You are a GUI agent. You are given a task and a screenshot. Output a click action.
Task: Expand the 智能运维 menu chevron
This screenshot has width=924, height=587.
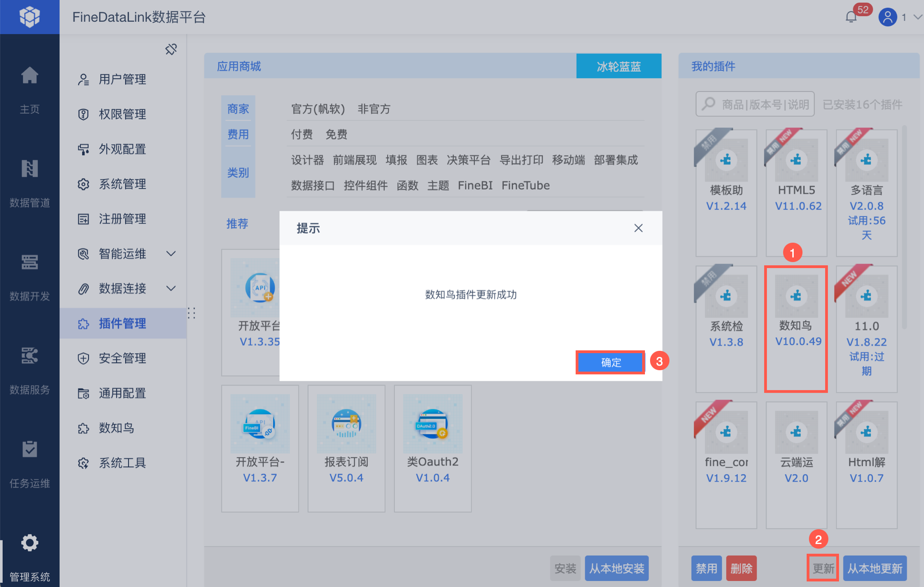(171, 254)
